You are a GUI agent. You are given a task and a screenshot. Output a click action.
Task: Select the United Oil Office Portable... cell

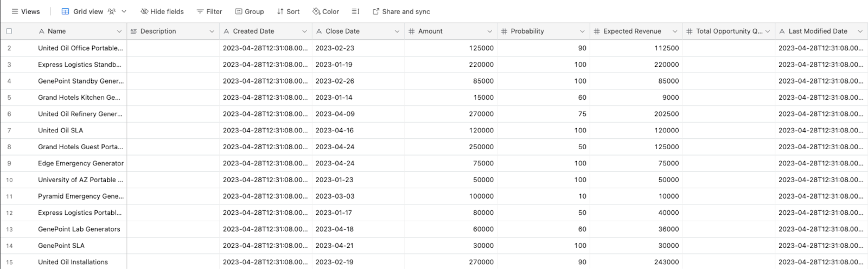(x=80, y=48)
